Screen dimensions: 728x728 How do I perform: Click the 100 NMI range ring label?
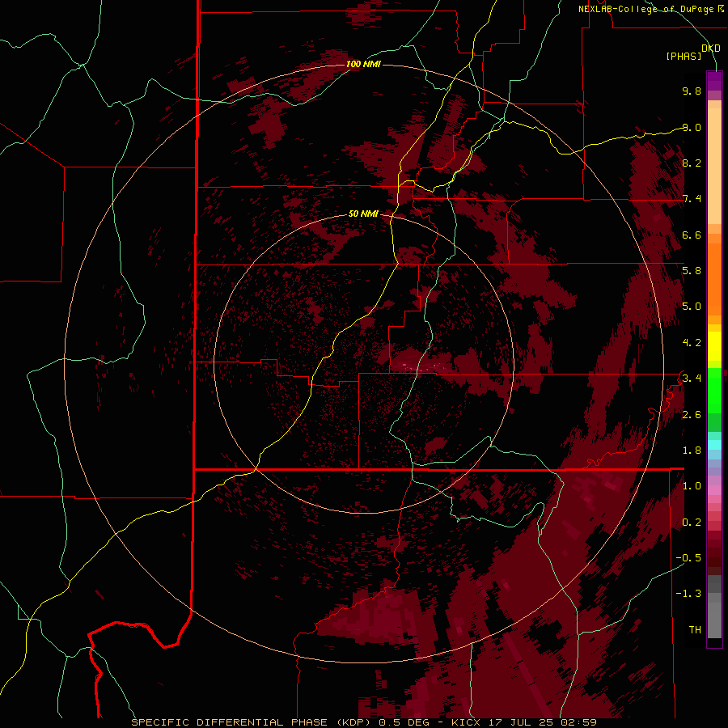363,64
